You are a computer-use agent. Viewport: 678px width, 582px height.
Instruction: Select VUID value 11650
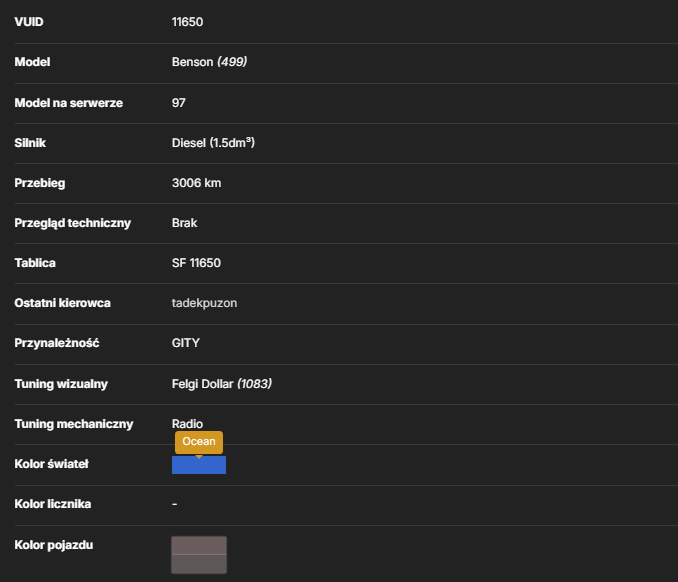point(187,22)
